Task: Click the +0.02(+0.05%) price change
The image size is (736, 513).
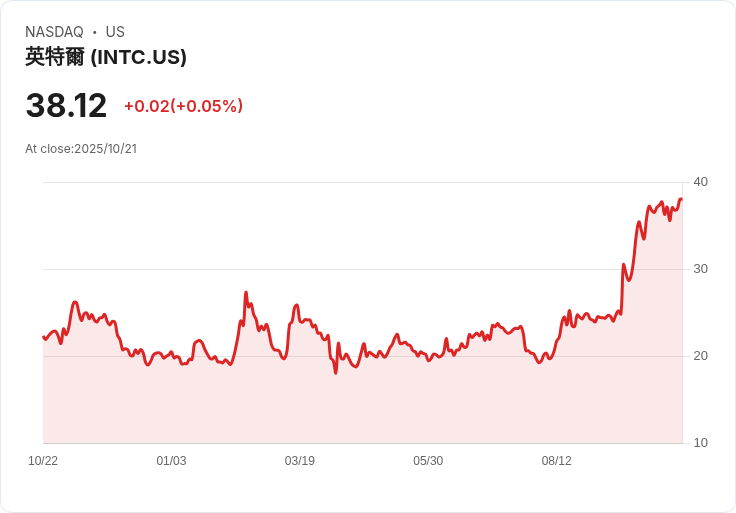Action: (183, 106)
